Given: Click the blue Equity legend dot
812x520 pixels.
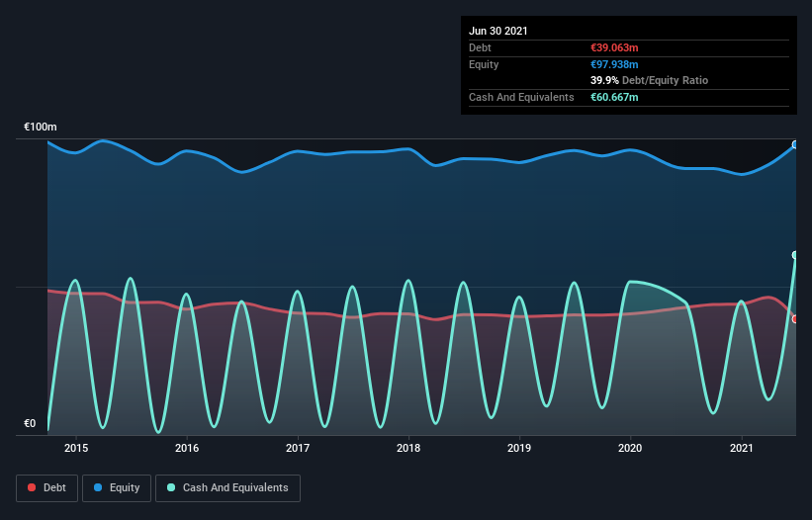Looking at the screenshot, I should 98,487.
